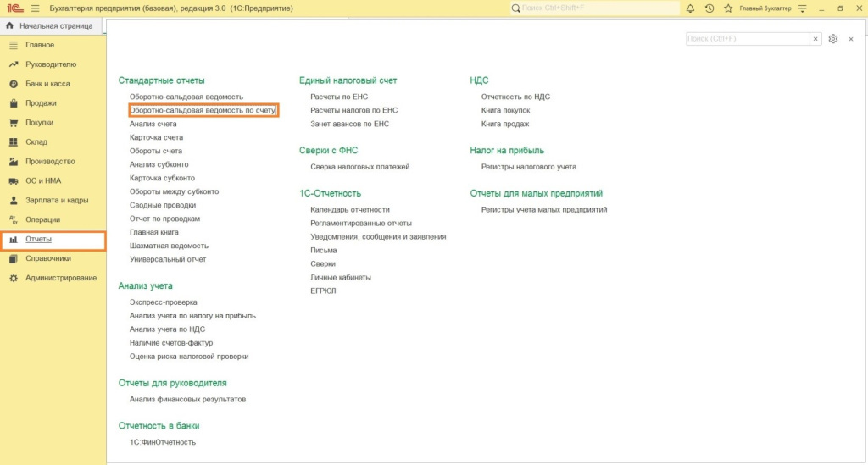Switch to Начальная страница tab

pos(56,25)
